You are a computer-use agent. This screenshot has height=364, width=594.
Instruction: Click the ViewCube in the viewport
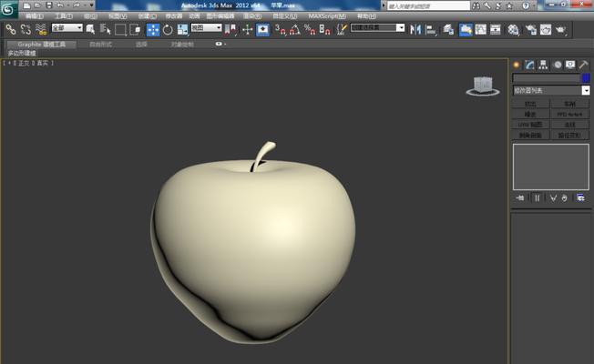pos(483,86)
